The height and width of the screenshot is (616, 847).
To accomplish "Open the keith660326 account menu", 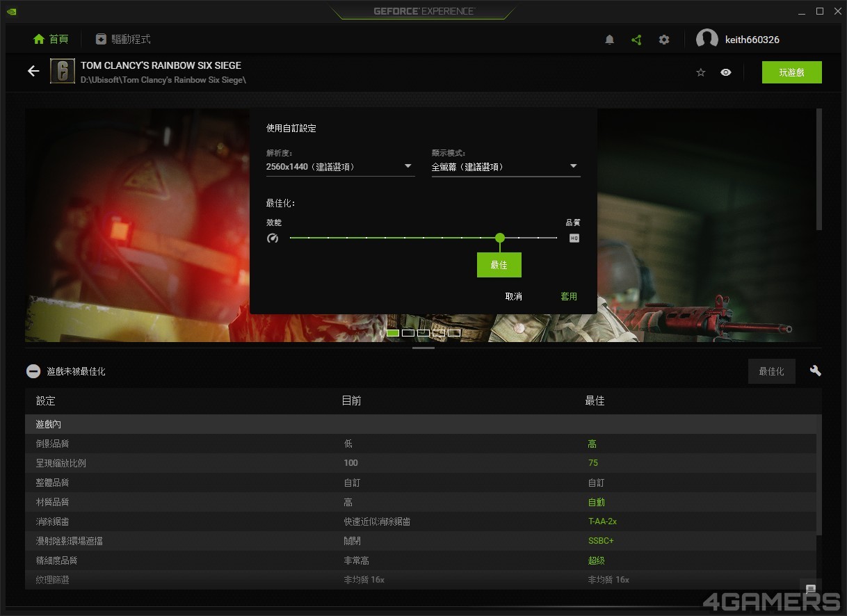I will [738, 40].
